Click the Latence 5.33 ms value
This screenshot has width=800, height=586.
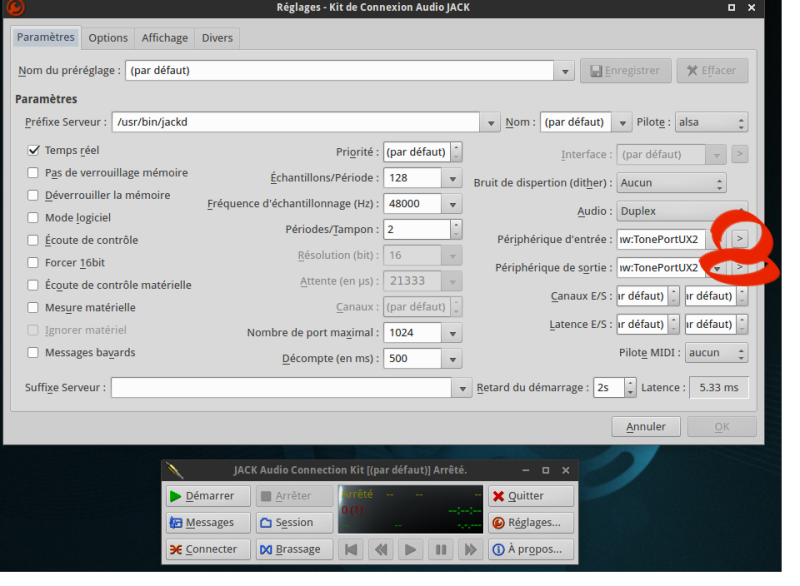coord(719,388)
